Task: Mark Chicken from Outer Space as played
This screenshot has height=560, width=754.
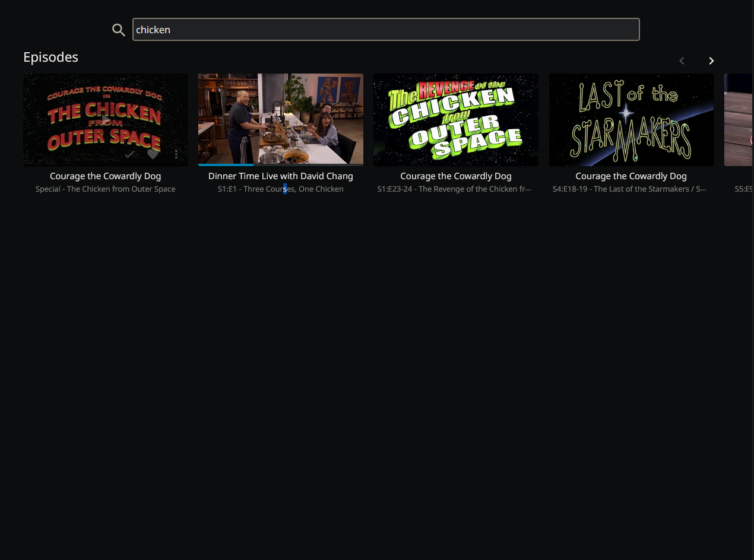Action: (129, 154)
